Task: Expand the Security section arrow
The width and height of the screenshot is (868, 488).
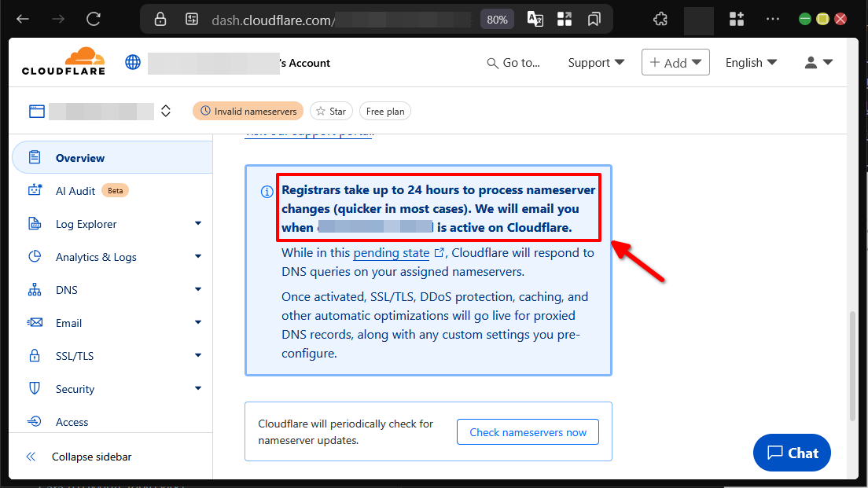Action: 197,388
